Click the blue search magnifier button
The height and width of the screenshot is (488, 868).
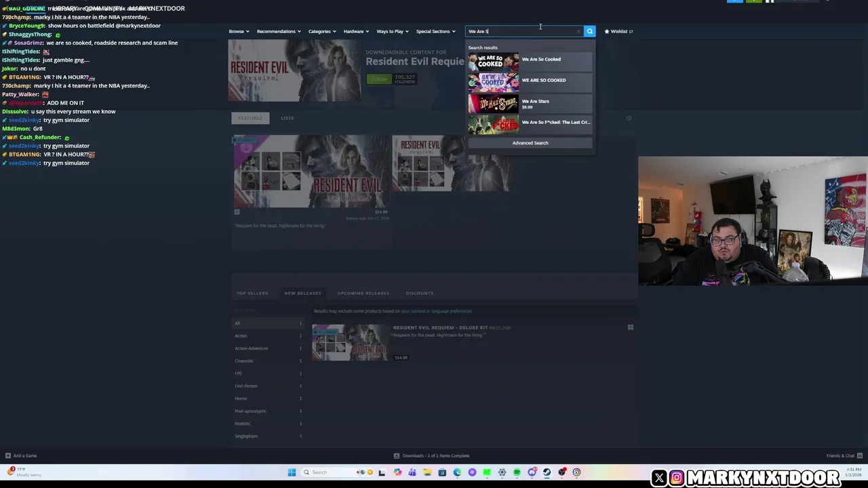tap(589, 31)
